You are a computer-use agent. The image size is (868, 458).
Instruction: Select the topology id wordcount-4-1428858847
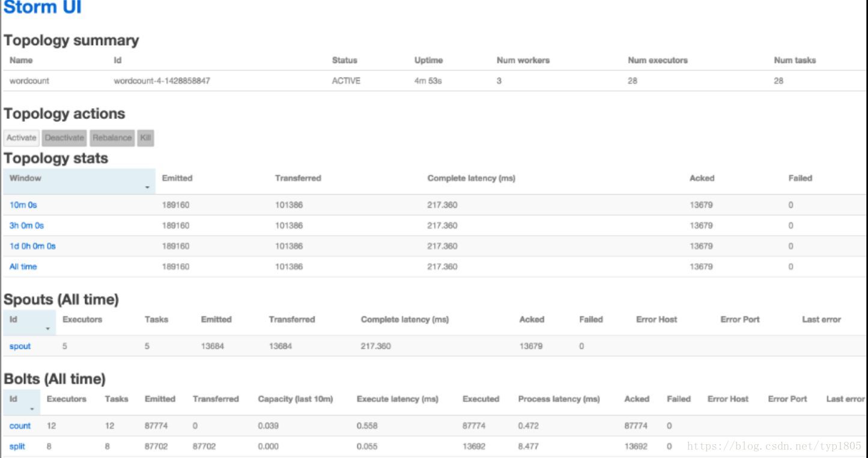point(162,81)
